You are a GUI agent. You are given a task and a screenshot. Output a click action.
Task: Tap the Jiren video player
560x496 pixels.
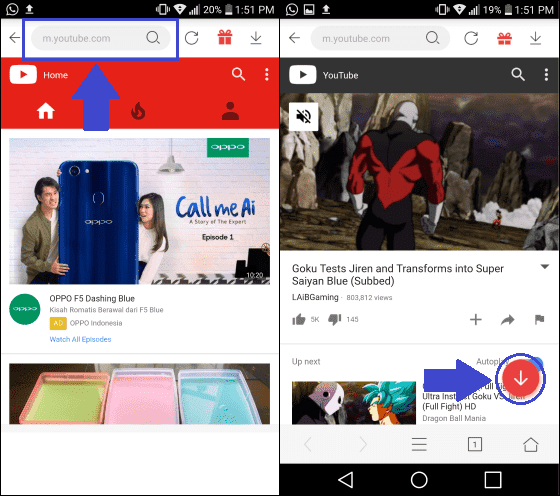point(420,172)
